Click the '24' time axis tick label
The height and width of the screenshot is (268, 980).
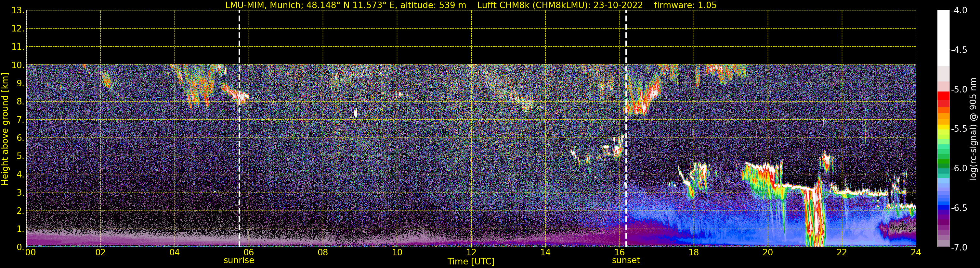pyautogui.click(x=916, y=252)
